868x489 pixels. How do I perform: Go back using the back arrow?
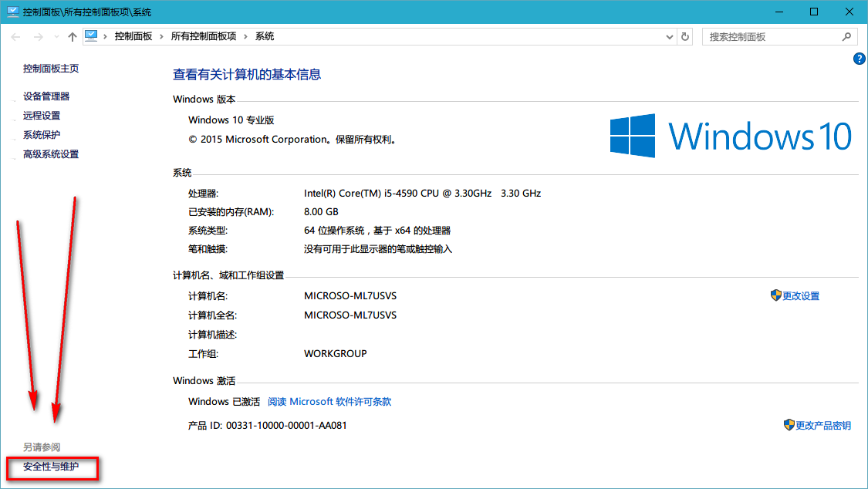pos(15,37)
